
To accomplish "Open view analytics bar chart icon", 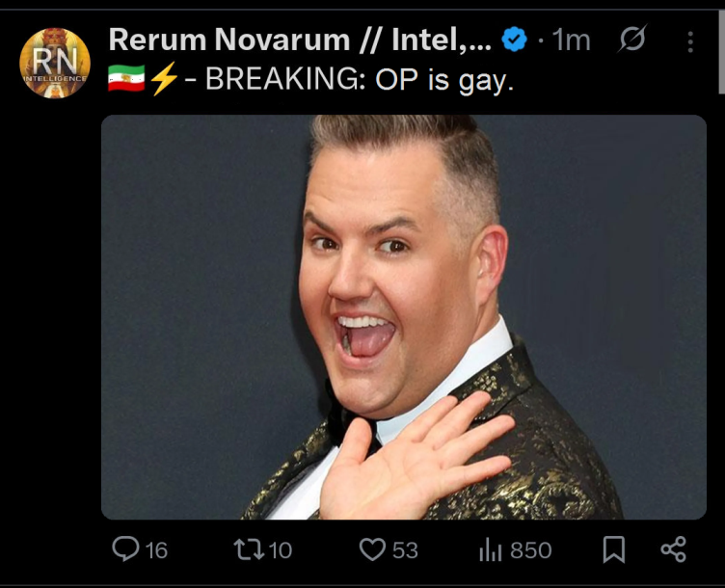I will pyautogui.click(x=490, y=549).
